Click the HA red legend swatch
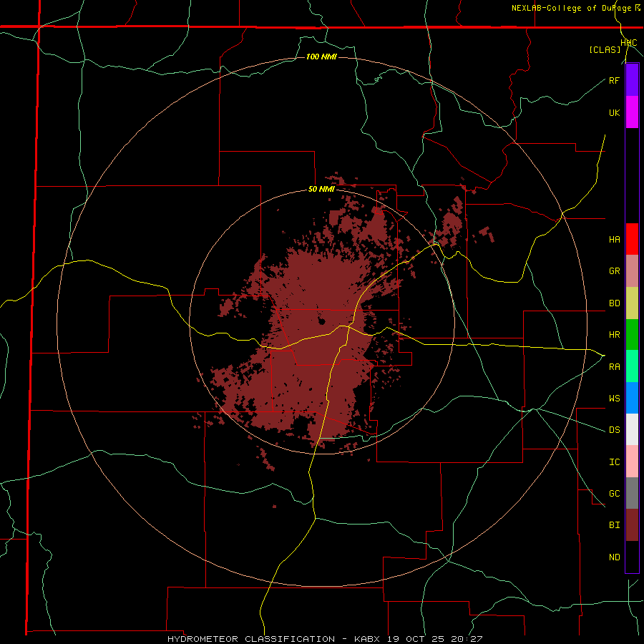Screen dimensions: 644x644 (x=632, y=239)
